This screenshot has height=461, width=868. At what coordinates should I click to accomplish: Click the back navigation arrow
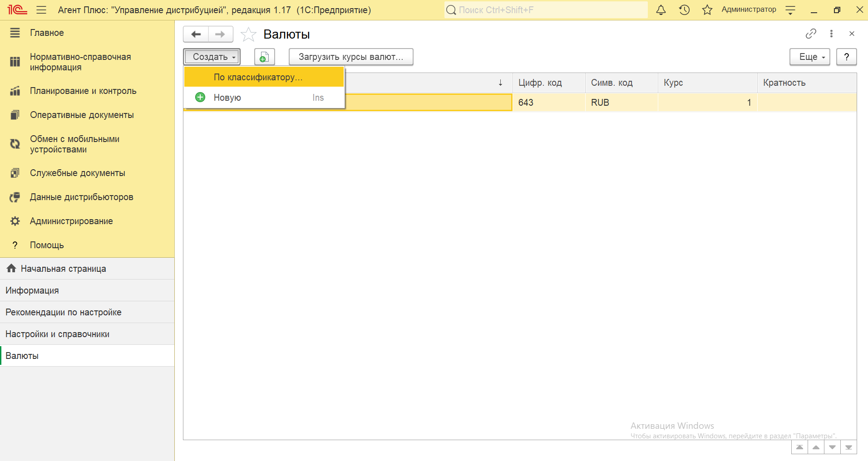tap(196, 34)
